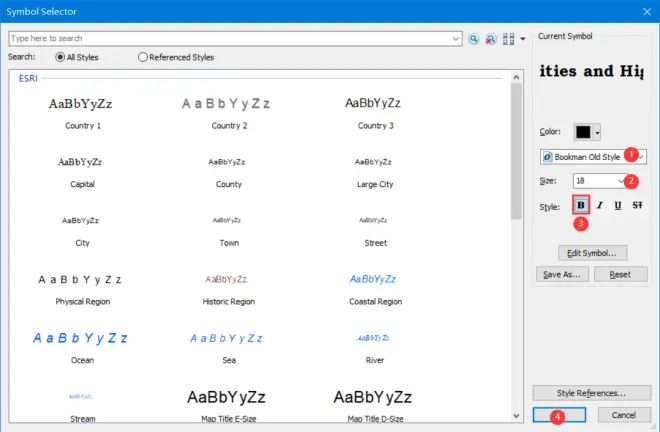Select the Stream text symbol
Viewport: 660px width, 432px height.
(x=82, y=407)
